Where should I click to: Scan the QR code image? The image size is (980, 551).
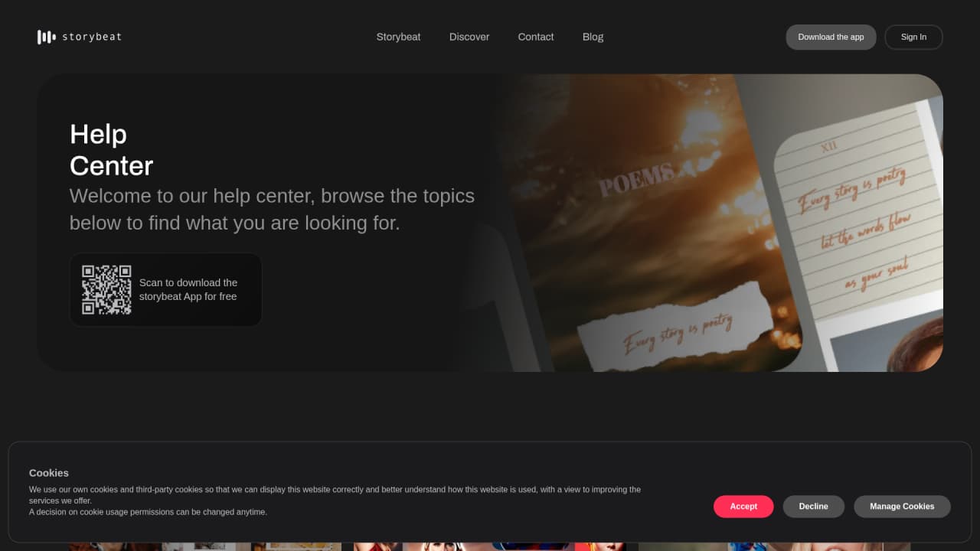[106, 290]
